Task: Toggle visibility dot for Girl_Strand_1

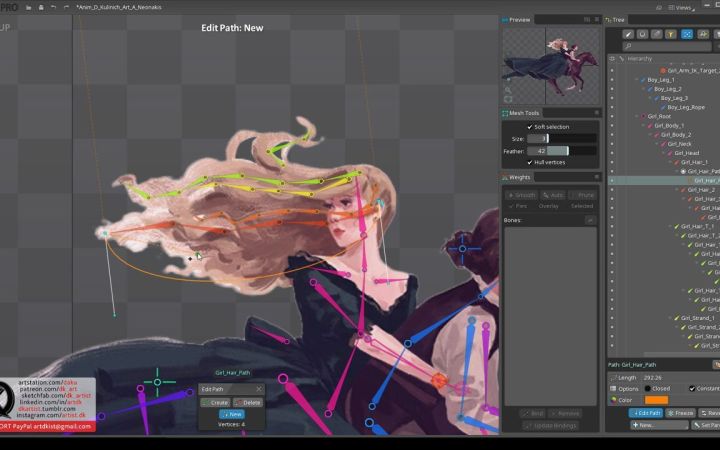Action: pos(612,318)
